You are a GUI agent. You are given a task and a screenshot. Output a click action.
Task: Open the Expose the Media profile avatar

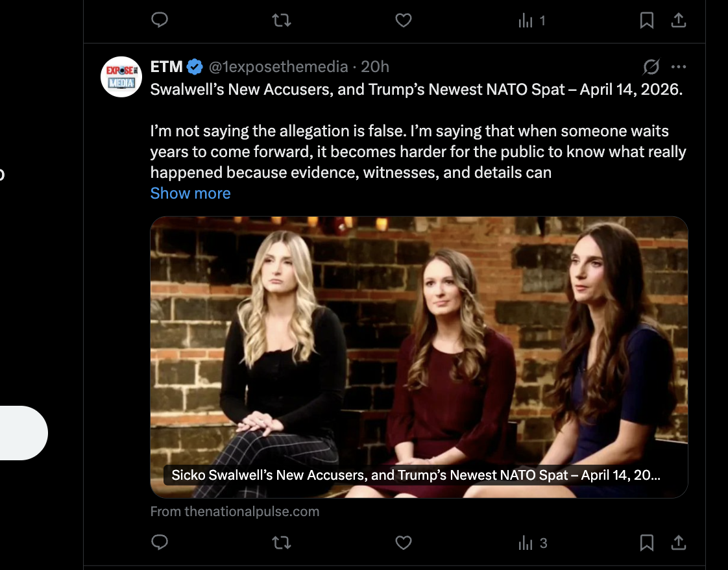[121, 77]
